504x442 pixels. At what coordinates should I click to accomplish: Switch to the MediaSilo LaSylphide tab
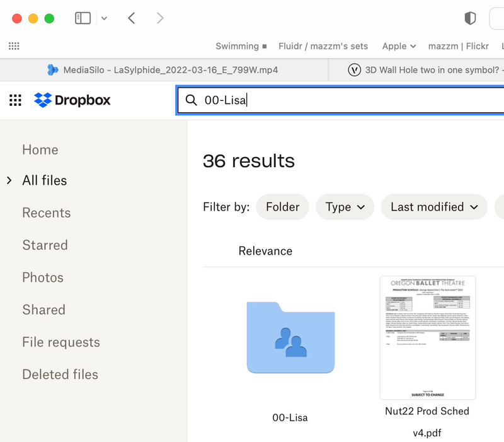166,70
